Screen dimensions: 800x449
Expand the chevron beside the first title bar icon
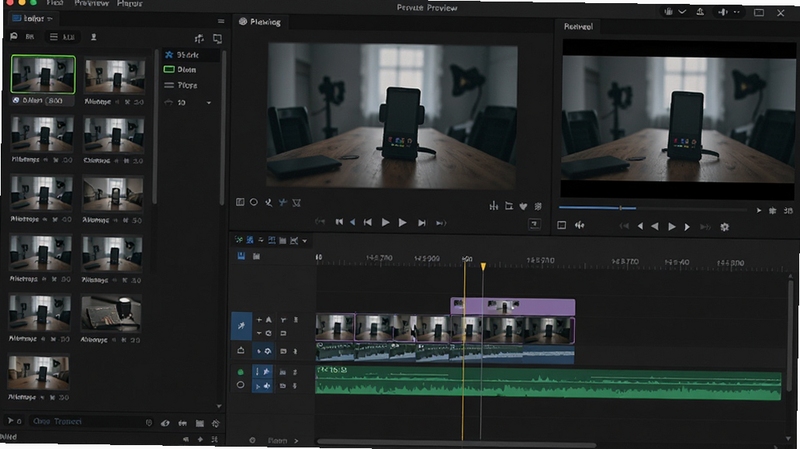point(682,12)
